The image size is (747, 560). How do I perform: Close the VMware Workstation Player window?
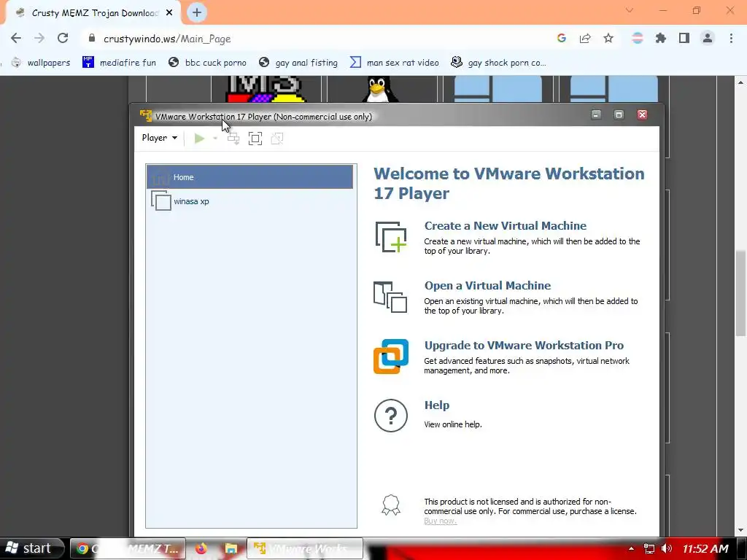[642, 114]
